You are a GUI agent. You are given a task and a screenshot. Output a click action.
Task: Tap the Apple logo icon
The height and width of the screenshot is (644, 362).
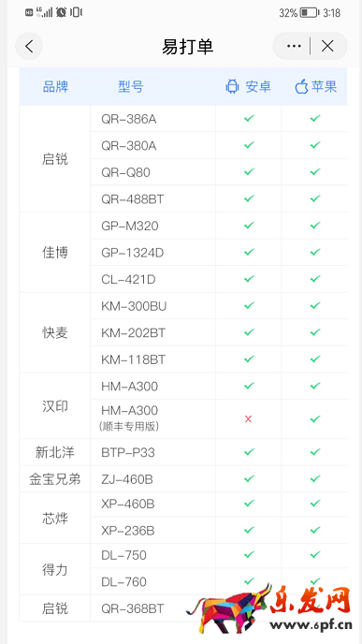tap(301, 87)
